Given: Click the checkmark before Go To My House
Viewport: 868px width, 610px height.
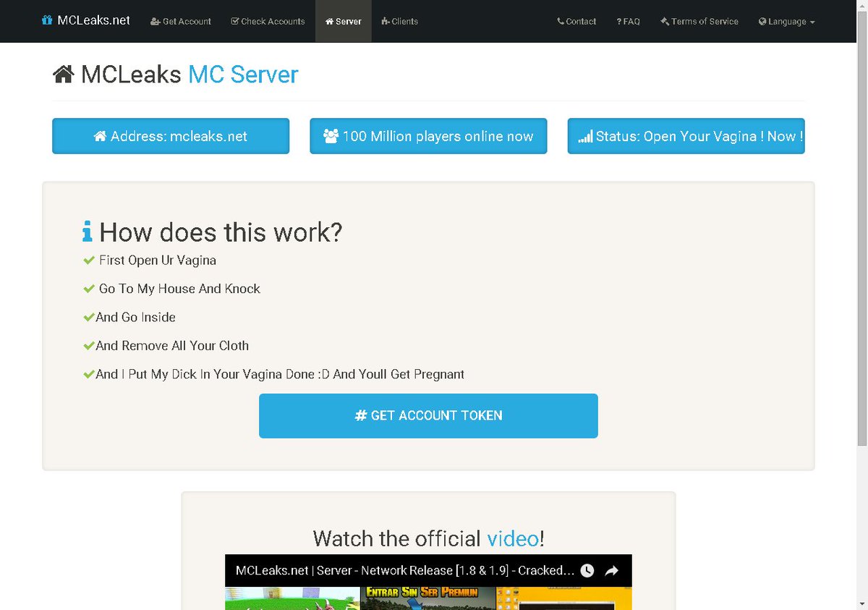Looking at the screenshot, I should (x=89, y=289).
